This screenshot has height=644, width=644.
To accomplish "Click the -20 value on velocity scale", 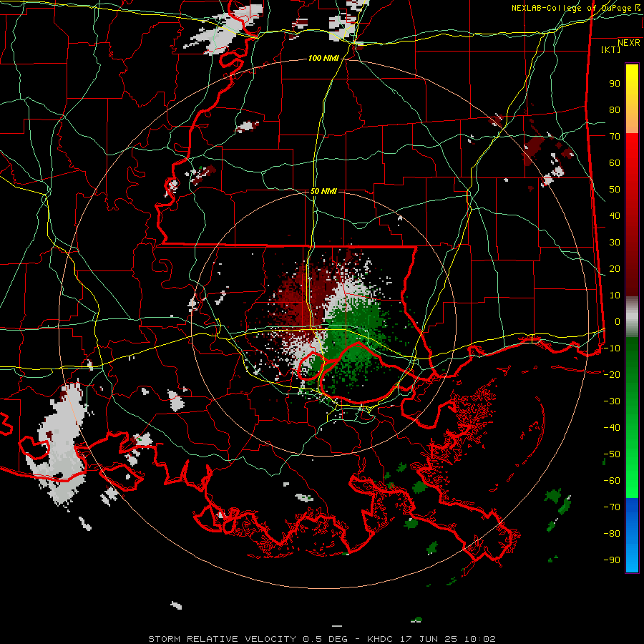I will click(612, 375).
